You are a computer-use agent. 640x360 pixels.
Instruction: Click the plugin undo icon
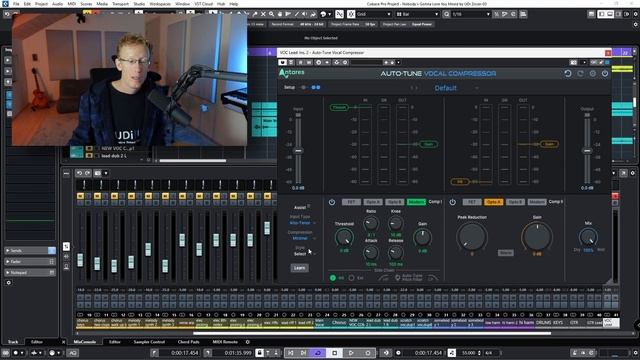coord(568,73)
